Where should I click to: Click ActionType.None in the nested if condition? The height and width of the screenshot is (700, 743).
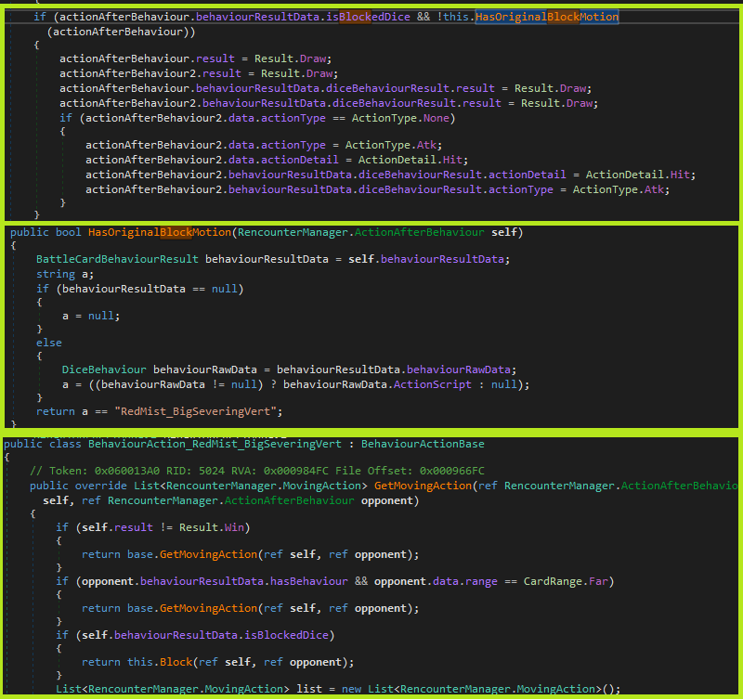pyautogui.click(x=400, y=119)
